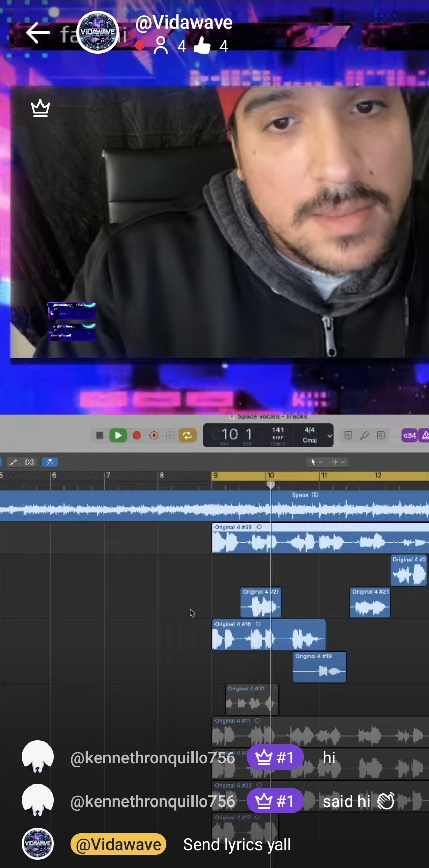The width and height of the screenshot is (429, 868).
Task: Select the Original 4 #39 region
Action: click(x=320, y=538)
